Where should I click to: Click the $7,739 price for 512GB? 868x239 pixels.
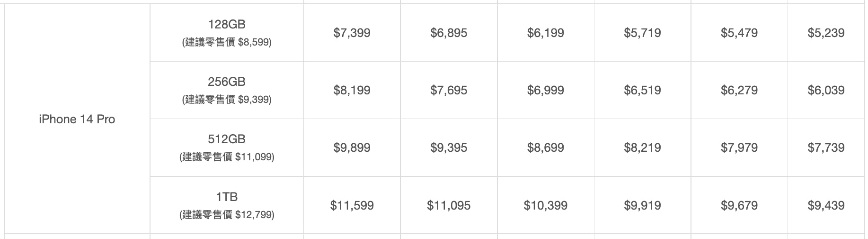[x=826, y=147]
